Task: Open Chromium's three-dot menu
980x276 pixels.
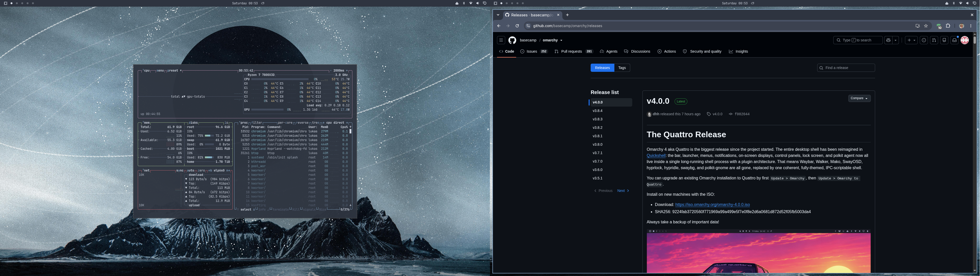Action: click(x=971, y=26)
